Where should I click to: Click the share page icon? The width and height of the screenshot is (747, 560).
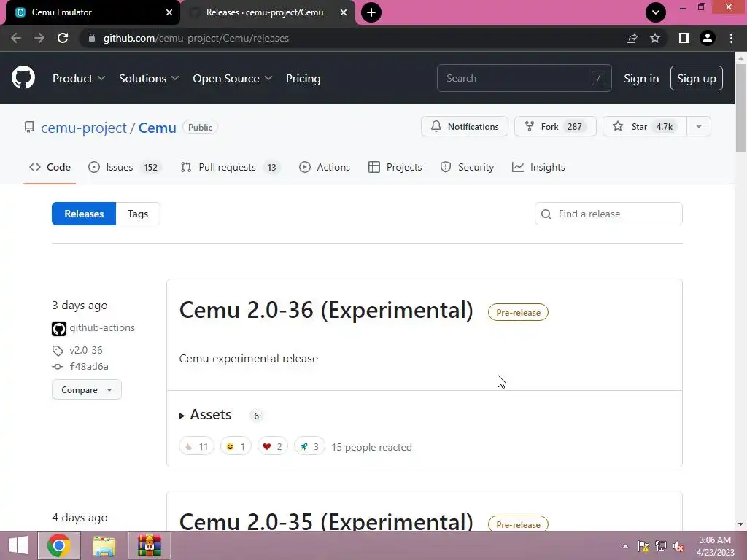pos(632,38)
